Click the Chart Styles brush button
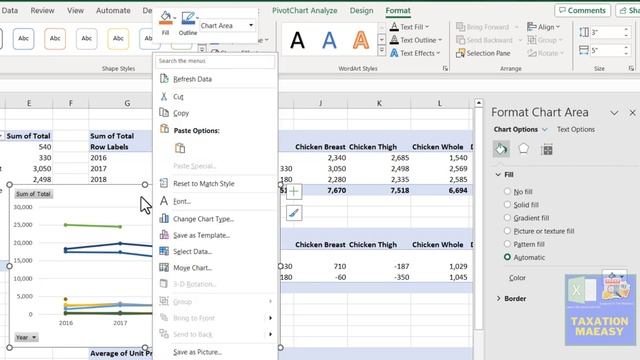640x360 pixels. (294, 213)
